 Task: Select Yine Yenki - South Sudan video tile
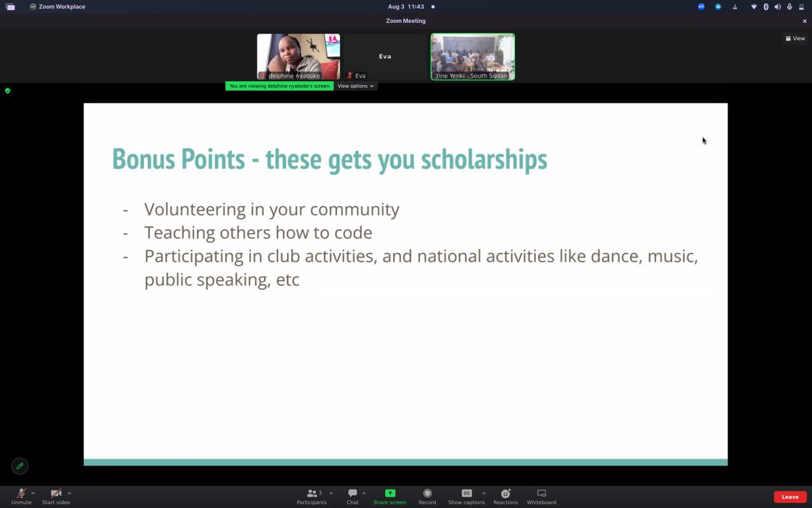(x=472, y=57)
